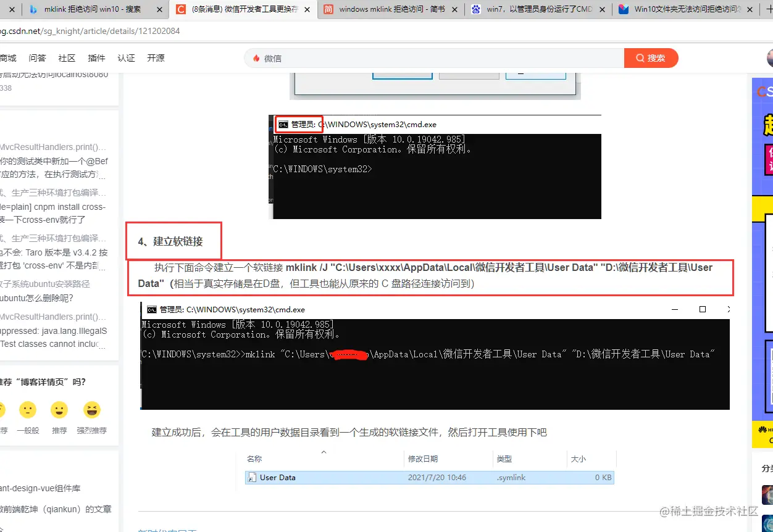Click the '名称' column header

tap(254, 459)
